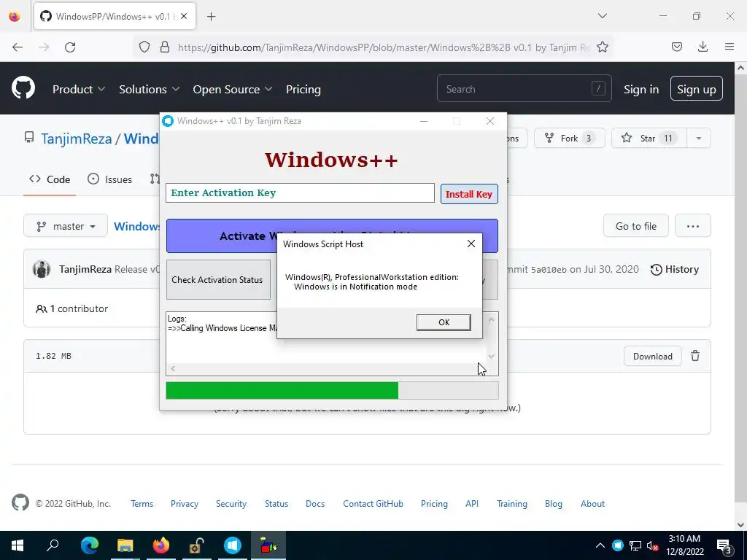The height and width of the screenshot is (560, 747).
Task: Open Blog footer link
Action: click(x=553, y=503)
